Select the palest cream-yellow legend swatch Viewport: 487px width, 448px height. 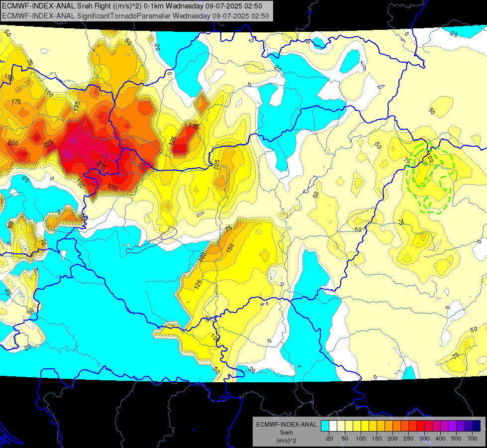click(341, 426)
